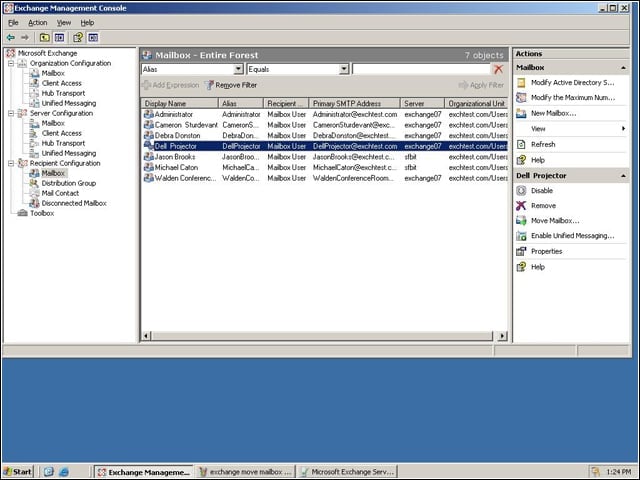
Task: Collapse the Dell Projector actions section
Action: click(x=623, y=176)
